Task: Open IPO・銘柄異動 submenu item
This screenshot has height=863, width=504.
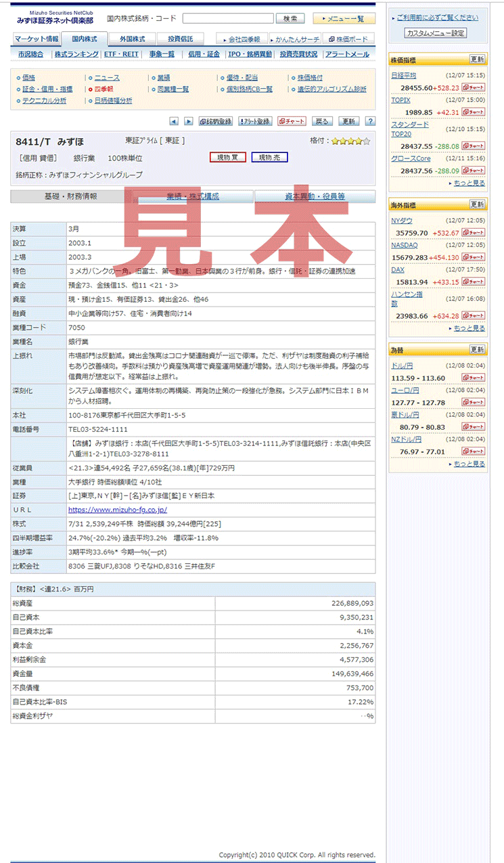Action: click(250, 54)
